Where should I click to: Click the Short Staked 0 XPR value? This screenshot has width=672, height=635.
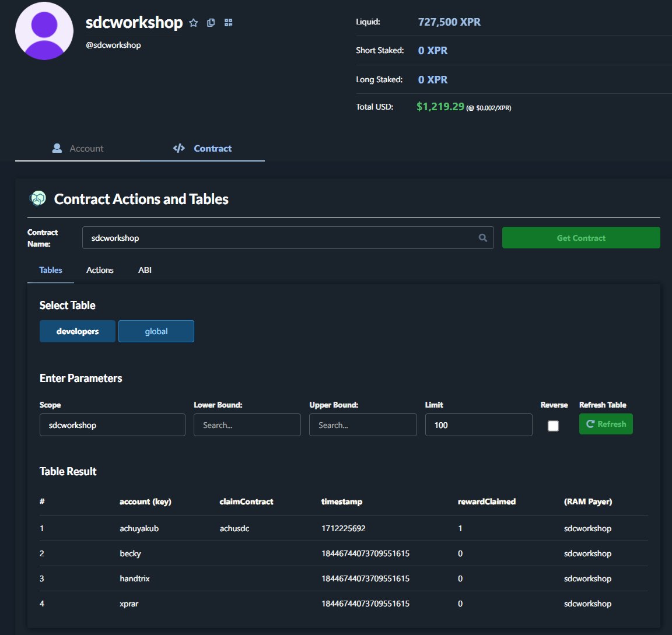pyautogui.click(x=432, y=51)
